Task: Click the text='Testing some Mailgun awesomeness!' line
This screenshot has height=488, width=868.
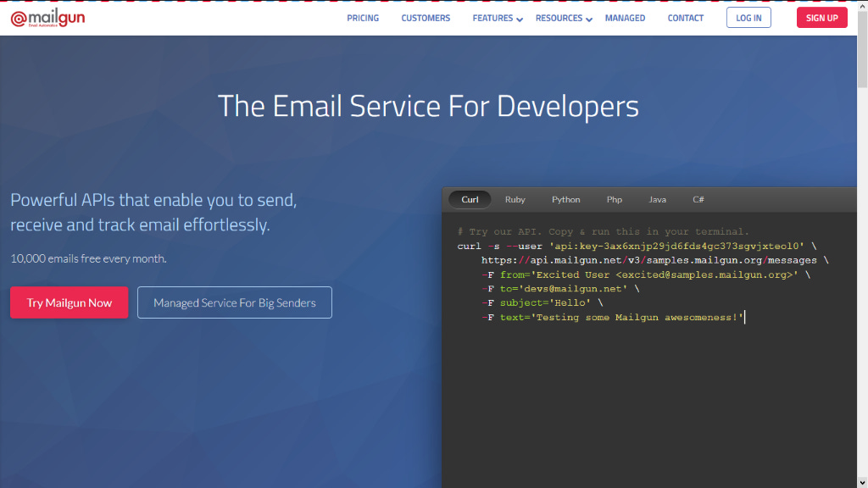Action: (x=613, y=318)
